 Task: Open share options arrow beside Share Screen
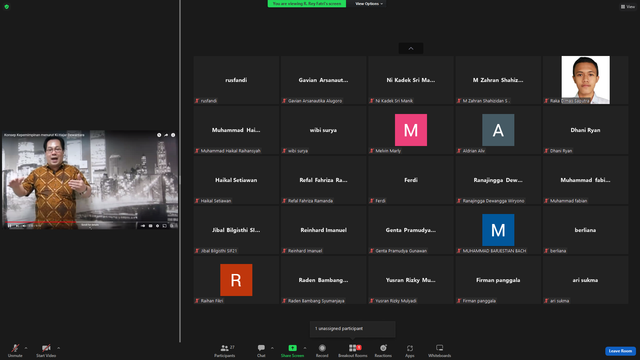point(305,348)
